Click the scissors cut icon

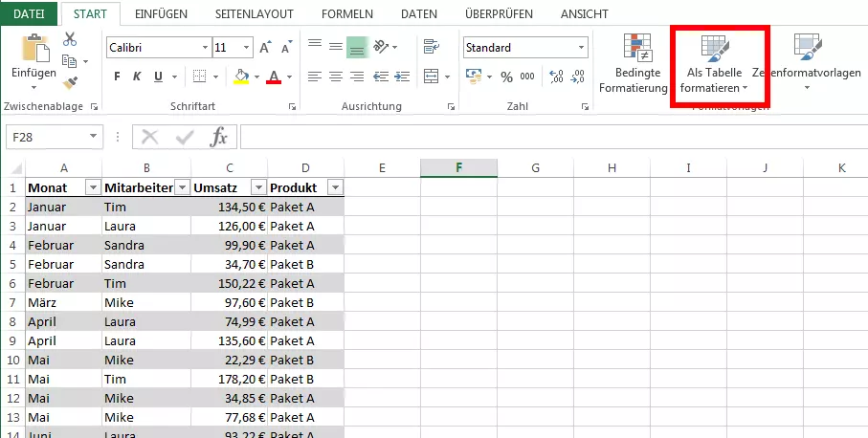70,39
